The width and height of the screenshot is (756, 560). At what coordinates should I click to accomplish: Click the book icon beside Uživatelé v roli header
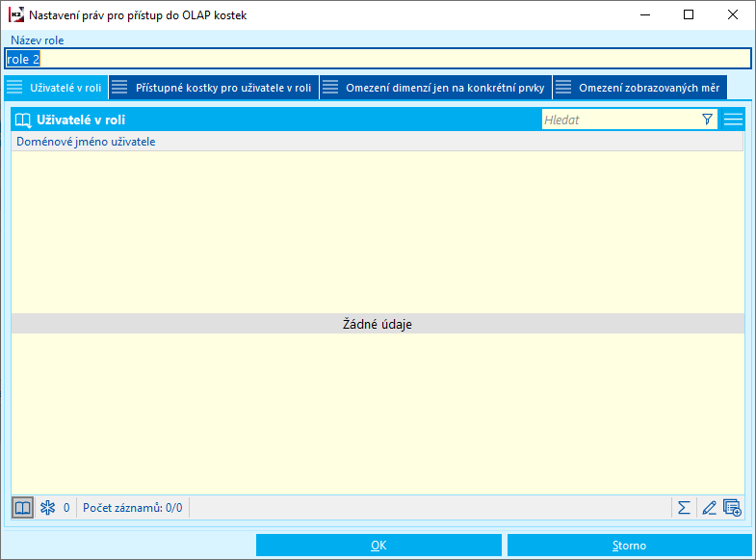[x=23, y=120]
